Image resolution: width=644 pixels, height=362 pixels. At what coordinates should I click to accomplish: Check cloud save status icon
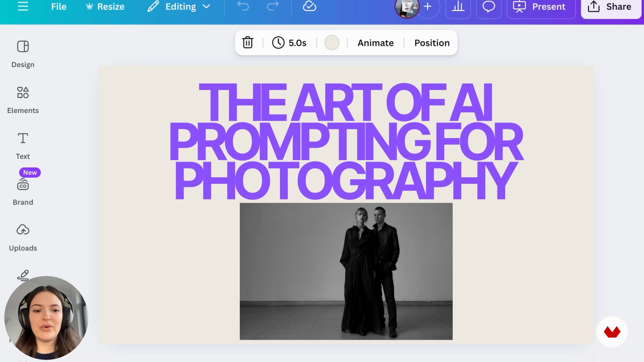[x=309, y=7]
